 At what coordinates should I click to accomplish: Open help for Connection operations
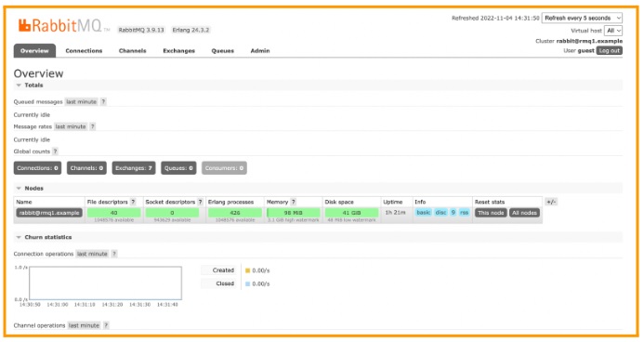click(114, 254)
